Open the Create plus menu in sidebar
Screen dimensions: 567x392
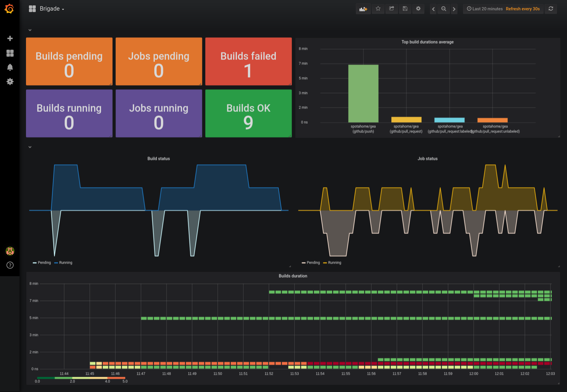coord(10,39)
